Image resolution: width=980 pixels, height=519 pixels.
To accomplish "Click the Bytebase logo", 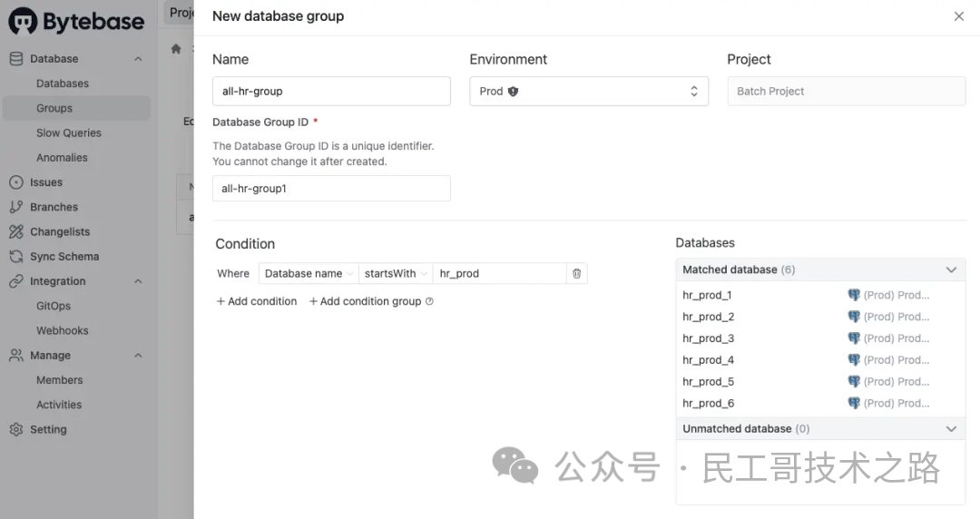I will pyautogui.click(x=76, y=22).
